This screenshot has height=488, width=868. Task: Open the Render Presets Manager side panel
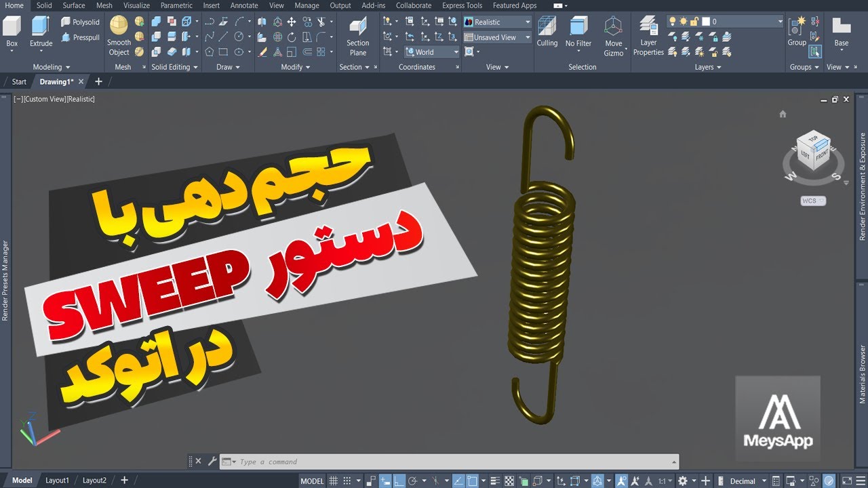[x=5, y=281]
